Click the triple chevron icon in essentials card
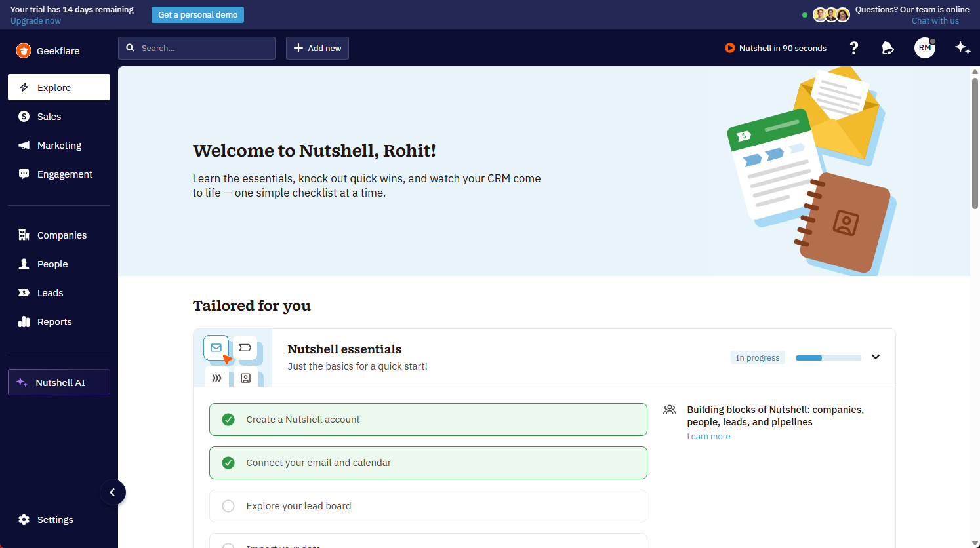The width and height of the screenshot is (980, 548). click(x=216, y=378)
